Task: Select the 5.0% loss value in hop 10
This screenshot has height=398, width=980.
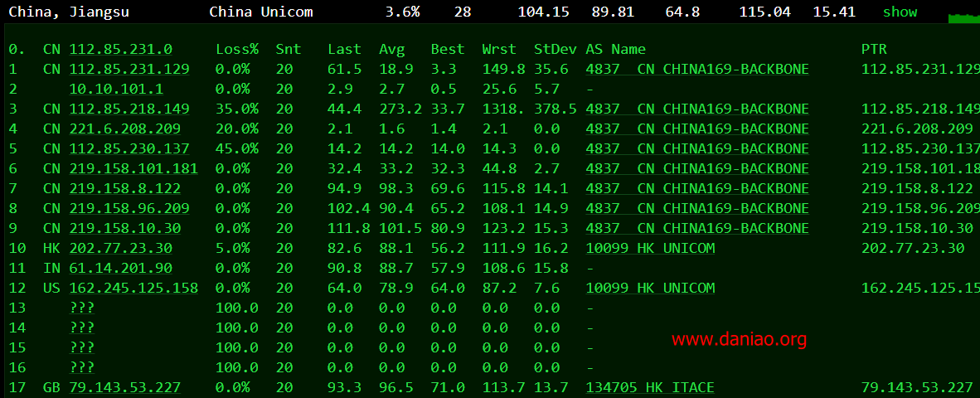Action: (x=233, y=249)
